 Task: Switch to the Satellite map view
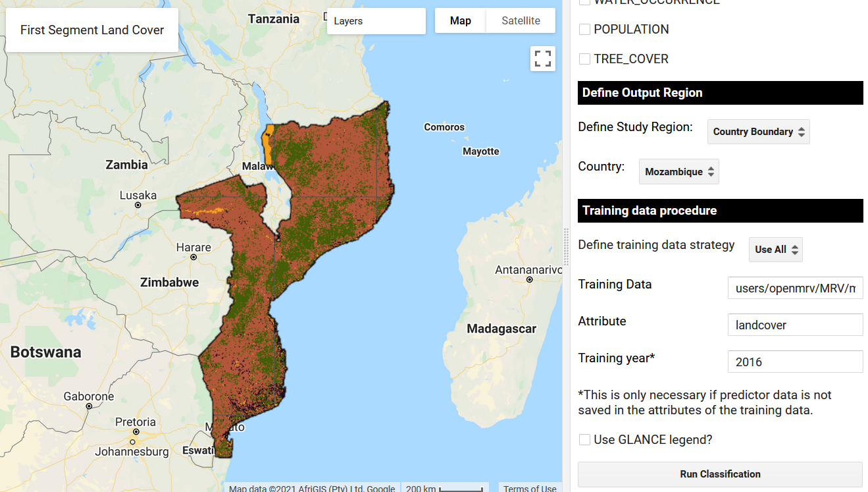coord(521,21)
